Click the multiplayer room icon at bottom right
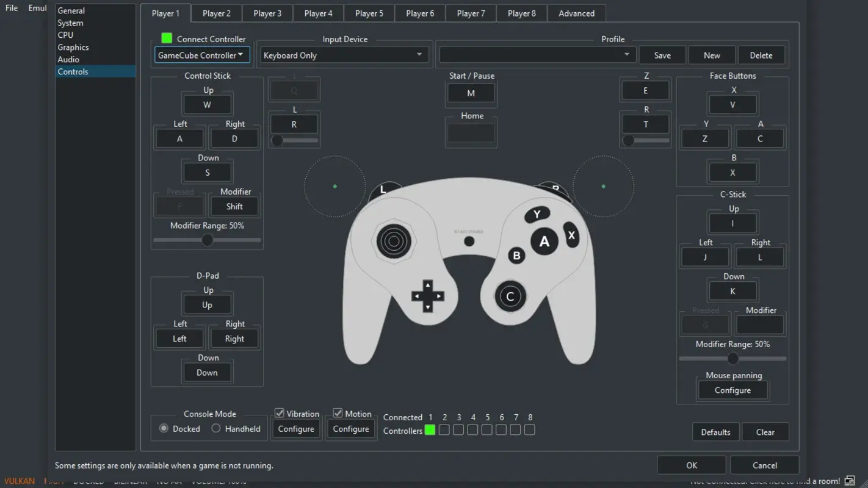This screenshot has height=488, width=868. click(x=848, y=481)
